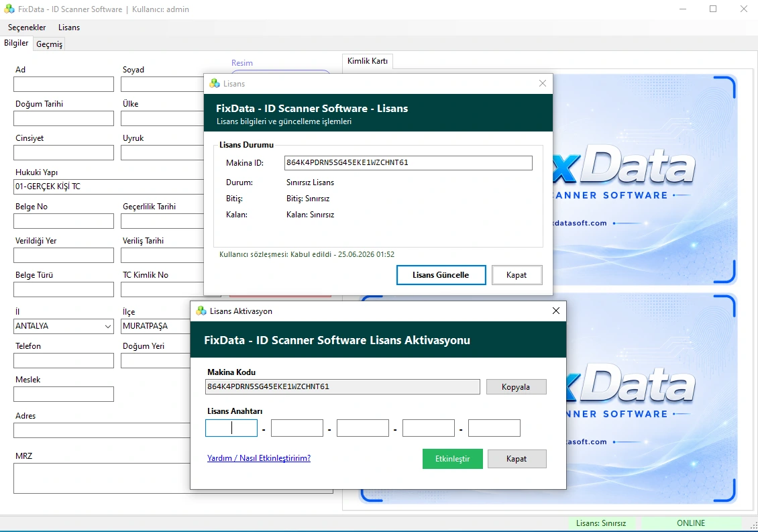The height and width of the screenshot is (532, 758).
Task: Click the MRZ text area
Action: coord(102,478)
